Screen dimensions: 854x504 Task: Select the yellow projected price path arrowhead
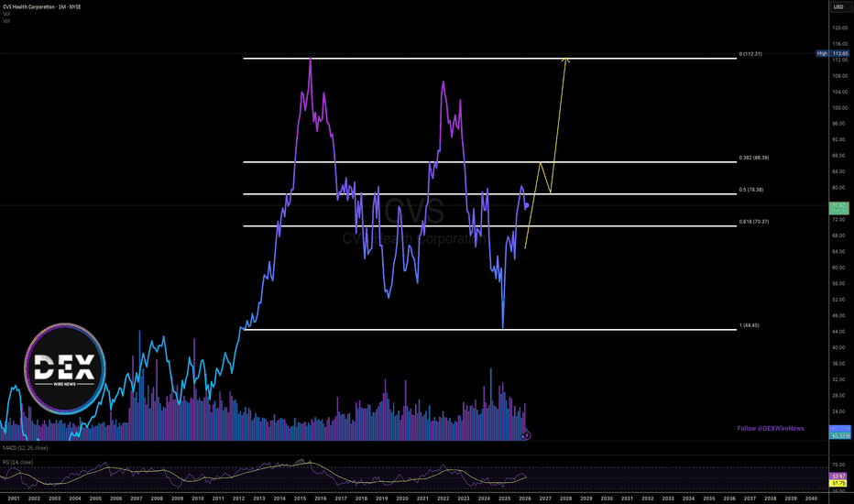[566, 59]
